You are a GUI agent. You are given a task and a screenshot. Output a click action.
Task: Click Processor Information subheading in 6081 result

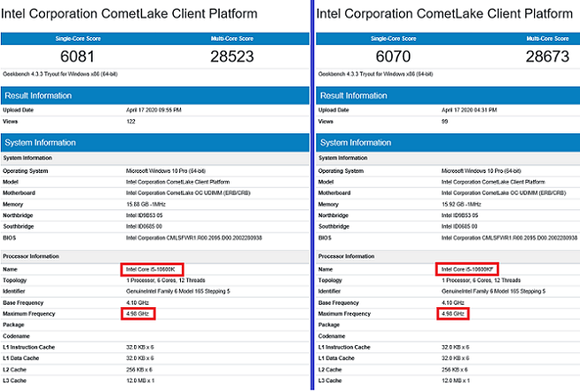[31, 256]
